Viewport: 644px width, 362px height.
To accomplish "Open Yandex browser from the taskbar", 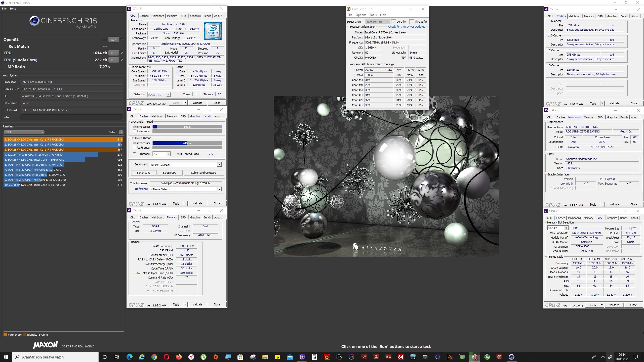I will tap(191, 357).
